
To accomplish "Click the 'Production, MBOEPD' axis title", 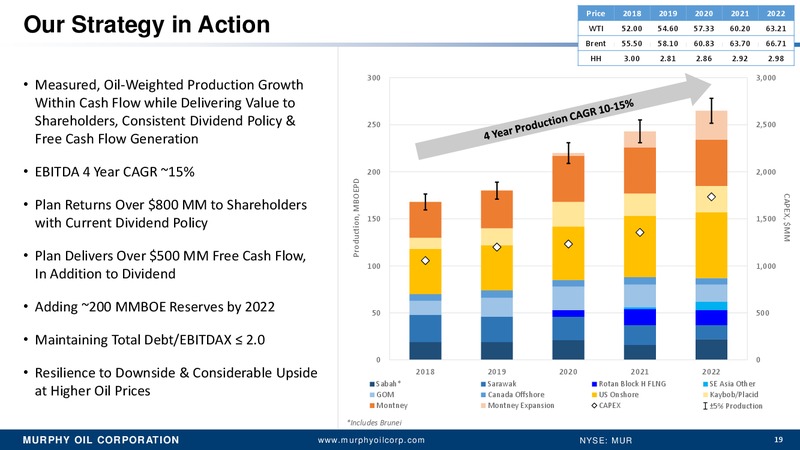I will point(356,217).
